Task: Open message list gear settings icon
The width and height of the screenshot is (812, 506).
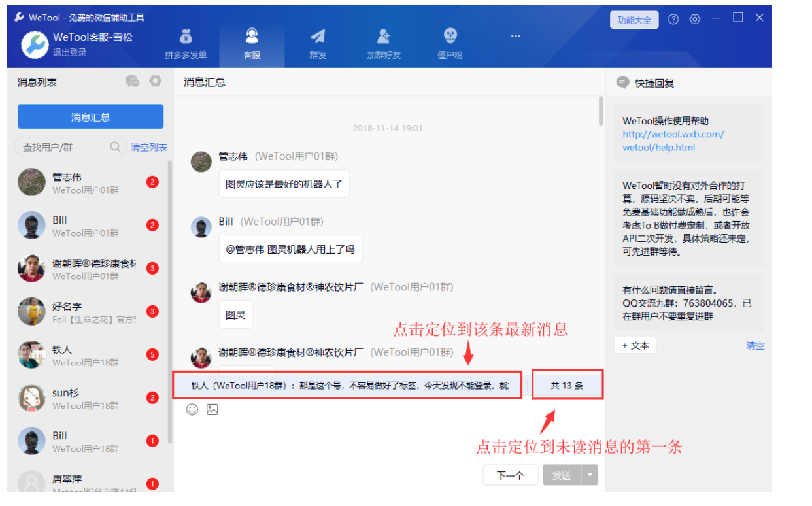Action: click(x=155, y=81)
